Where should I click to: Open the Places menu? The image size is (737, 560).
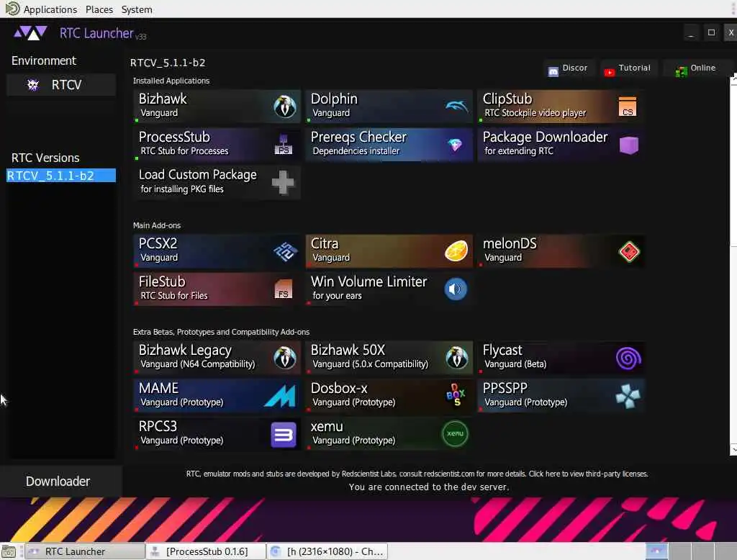click(x=99, y=9)
